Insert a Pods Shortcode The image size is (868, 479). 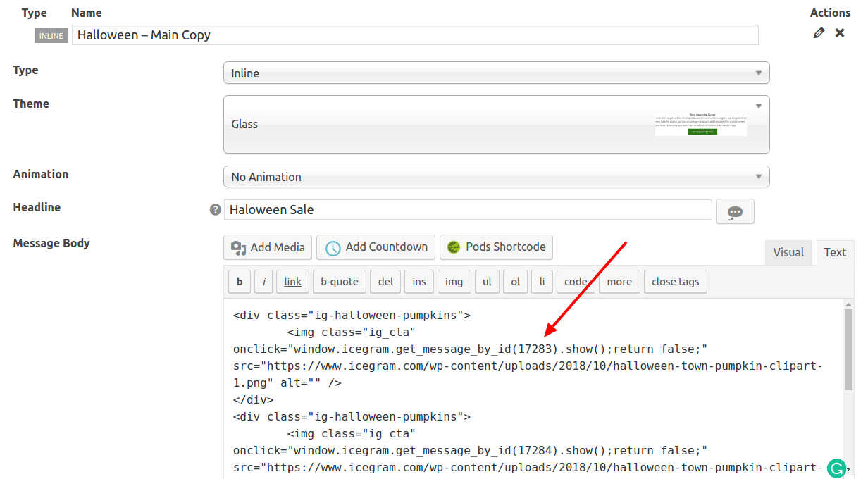click(x=496, y=247)
